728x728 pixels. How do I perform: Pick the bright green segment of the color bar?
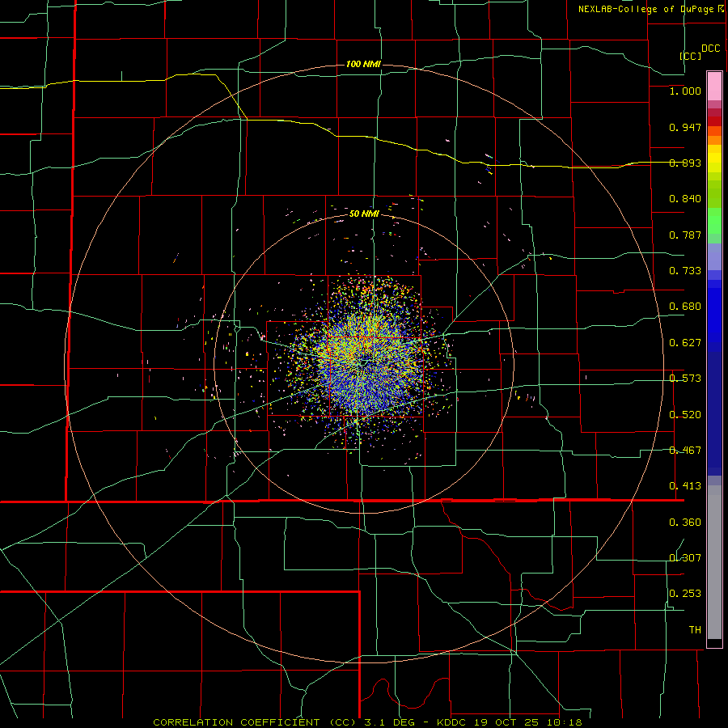pos(714,221)
